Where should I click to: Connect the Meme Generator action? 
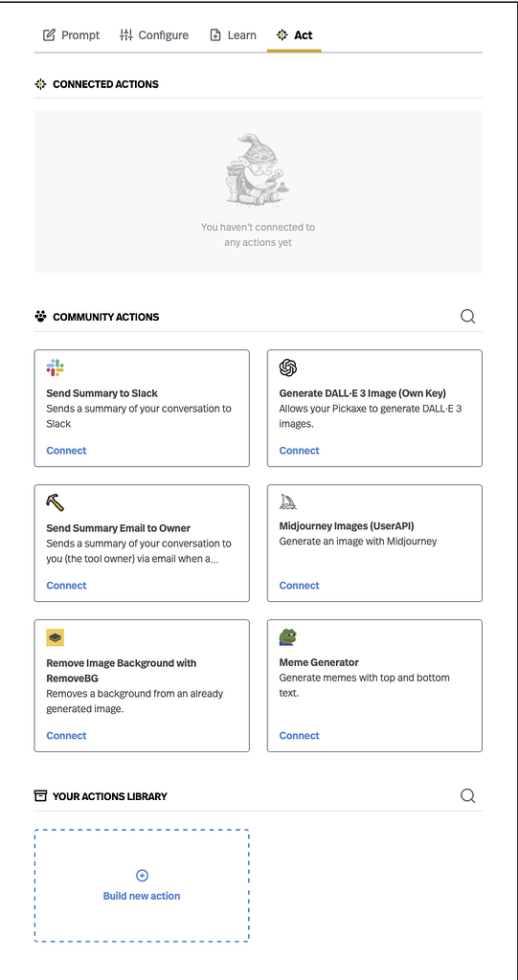coord(299,736)
